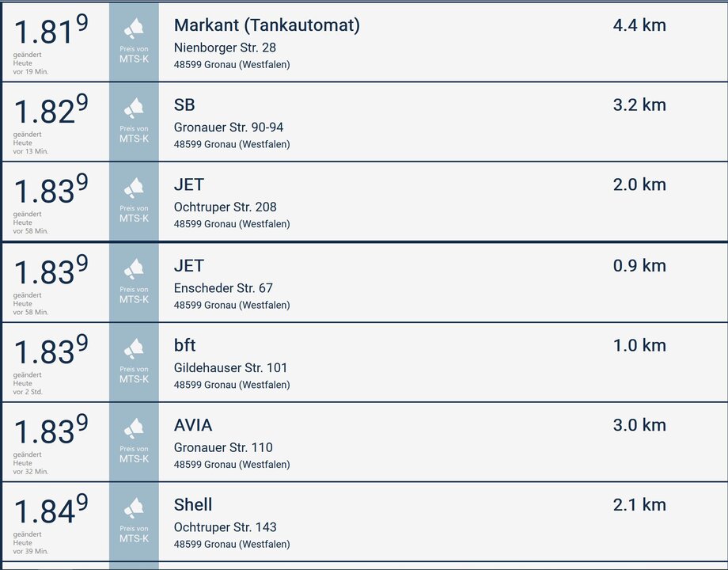The image size is (728, 570).
Task: Click the Gildehauser Str. 101 address
Action: pyautogui.click(x=230, y=367)
